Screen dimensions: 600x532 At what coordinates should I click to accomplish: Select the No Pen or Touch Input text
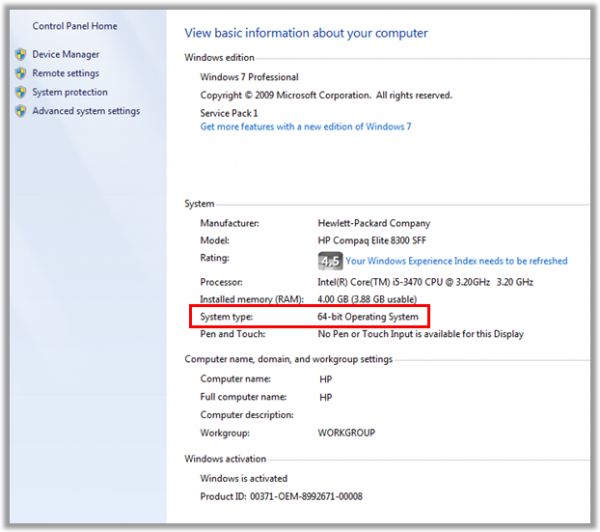[x=421, y=334]
